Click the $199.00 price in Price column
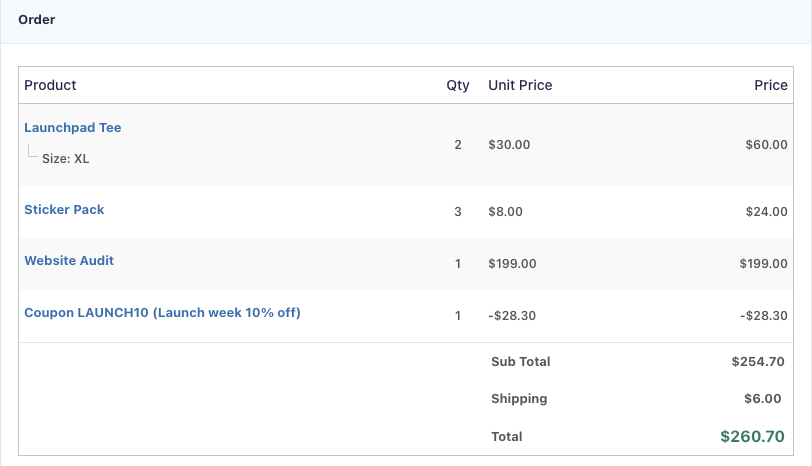812x466 pixels. pos(763,264)
